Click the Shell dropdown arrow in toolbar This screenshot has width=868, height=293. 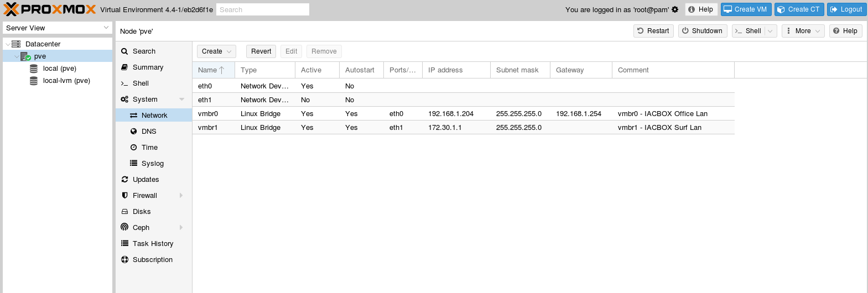(x=770, y=31)
